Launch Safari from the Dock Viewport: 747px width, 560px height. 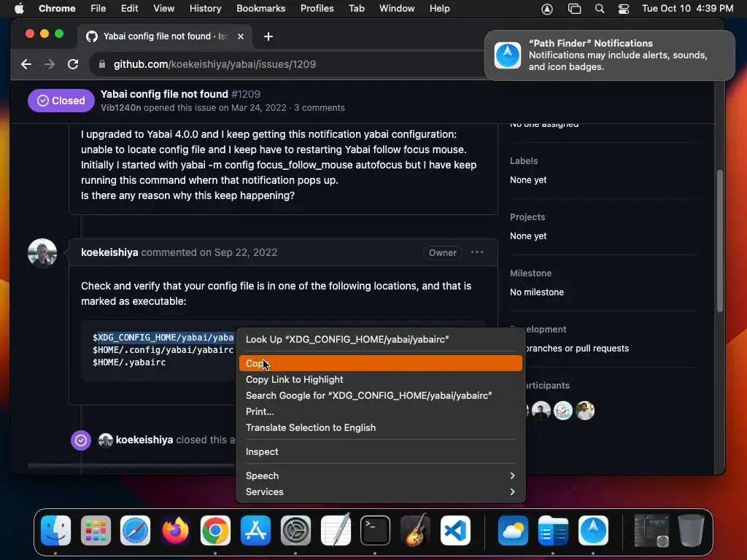pos(135,530)
